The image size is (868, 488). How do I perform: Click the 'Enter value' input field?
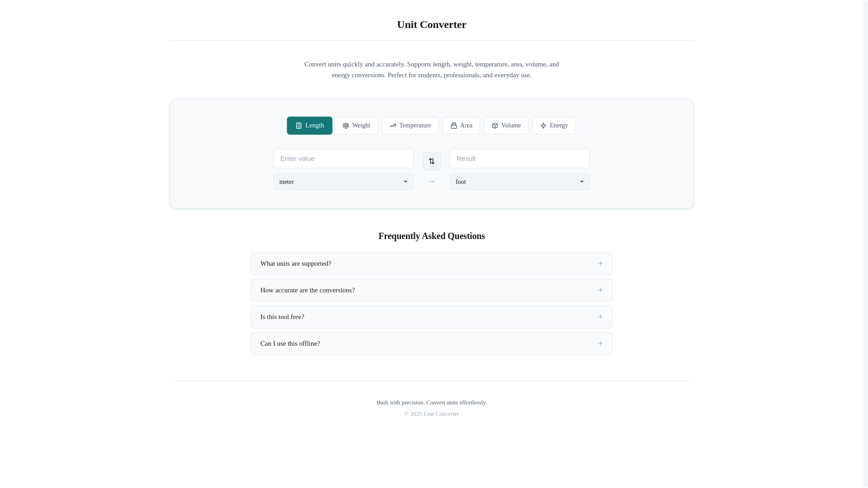(343, 159)
